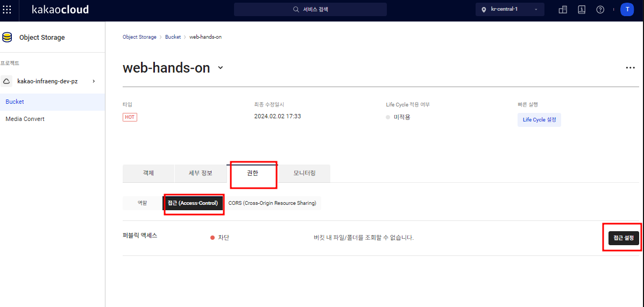Go to Bucket breadcrumb link
644x307 pixels.
(173, 37)
